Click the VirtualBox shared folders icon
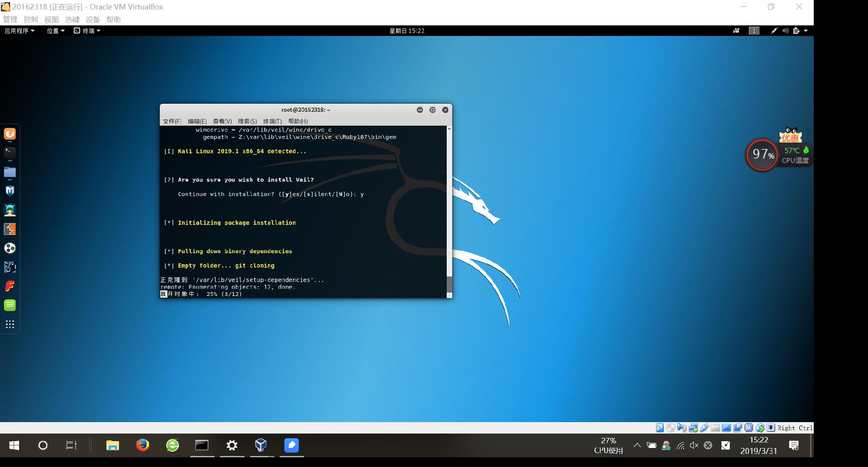868x467 pixels. [715, 428]
